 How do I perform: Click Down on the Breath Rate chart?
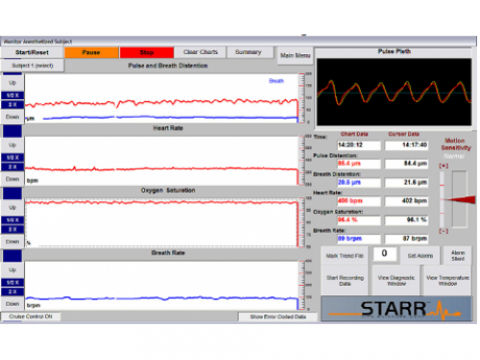click(12, 304)
